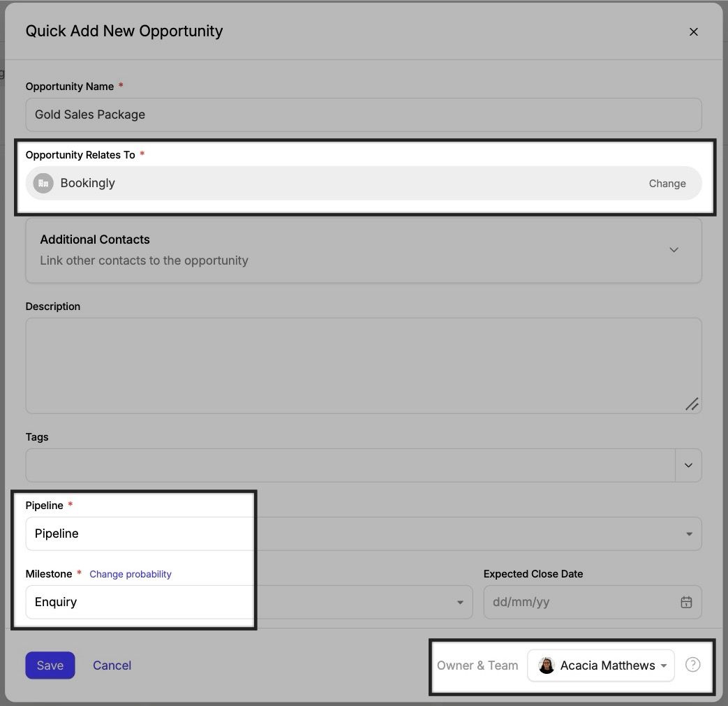
Task: Click the 'Owner & Team' label
Action: (477, 665)
